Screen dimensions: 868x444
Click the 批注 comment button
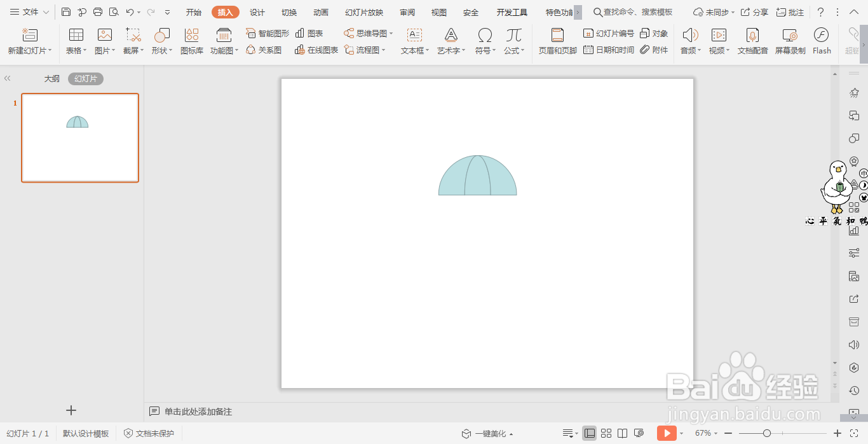[x=790, y=12]
